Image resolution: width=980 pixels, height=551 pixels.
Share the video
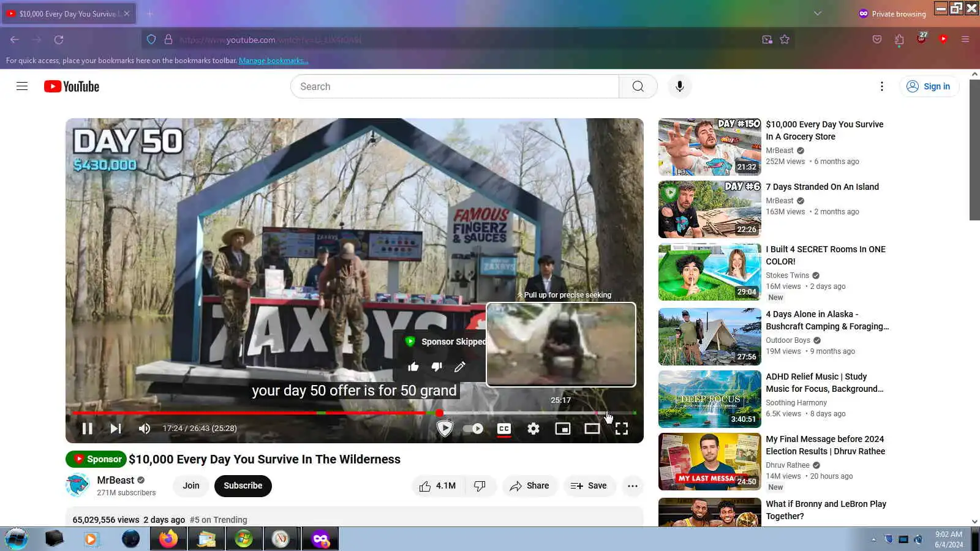pyautogui.click(x=530, y=486)
